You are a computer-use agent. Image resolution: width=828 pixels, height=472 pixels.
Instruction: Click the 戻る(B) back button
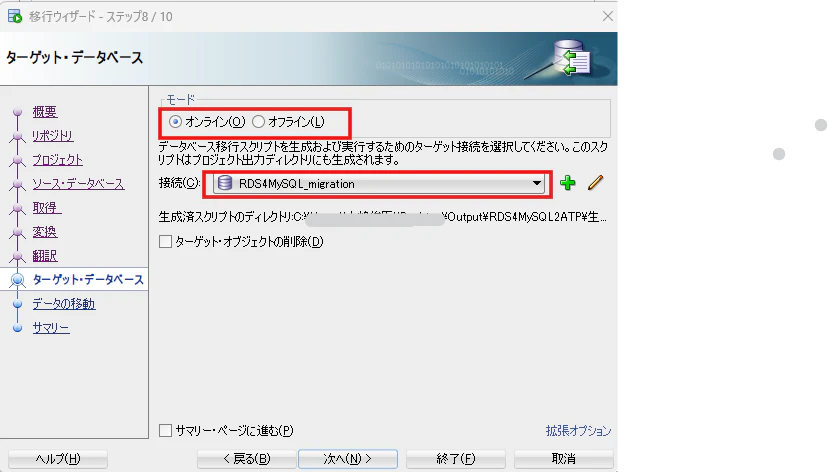pos(246,459)
